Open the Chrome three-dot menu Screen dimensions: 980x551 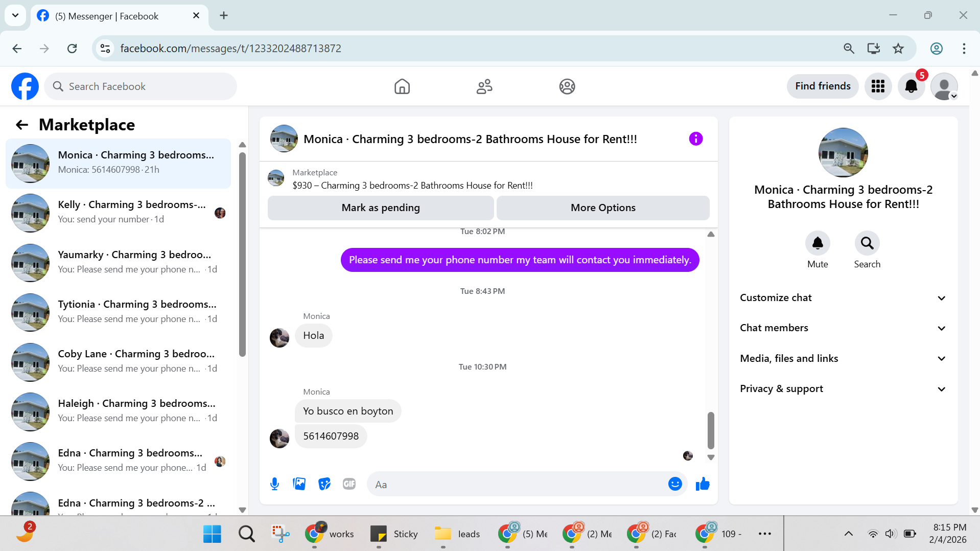964,49
